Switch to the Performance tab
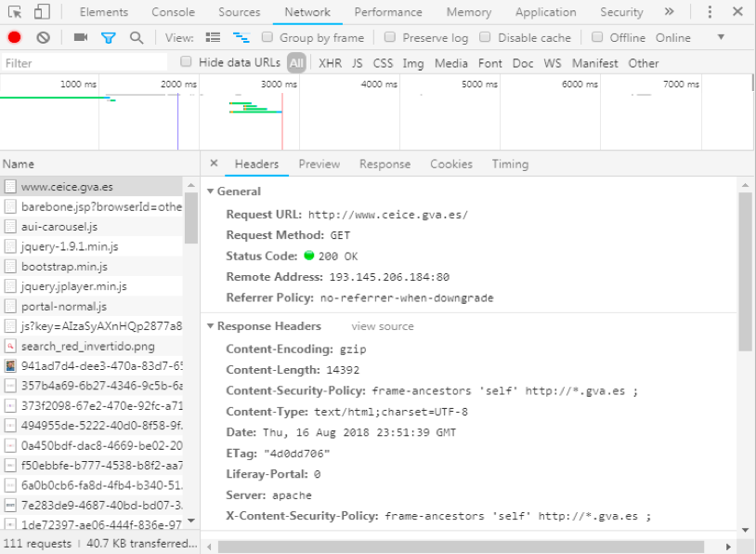 [388, 12]
